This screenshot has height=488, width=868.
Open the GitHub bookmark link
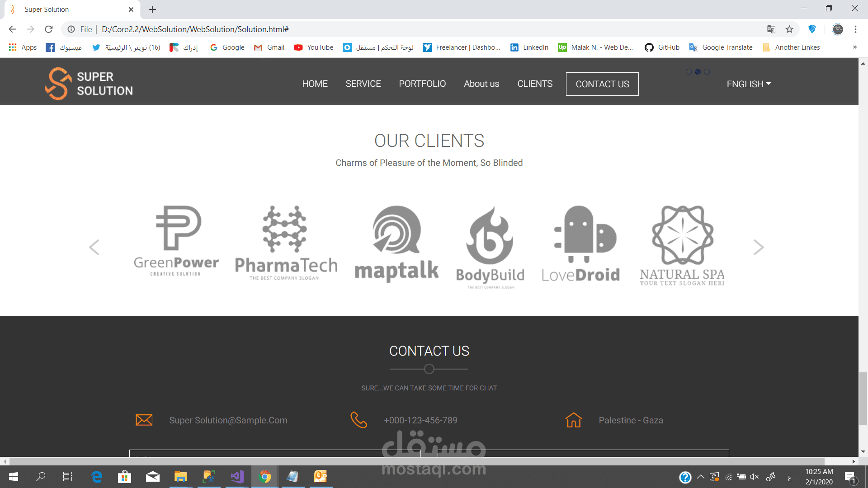click(x=662, y=47)
